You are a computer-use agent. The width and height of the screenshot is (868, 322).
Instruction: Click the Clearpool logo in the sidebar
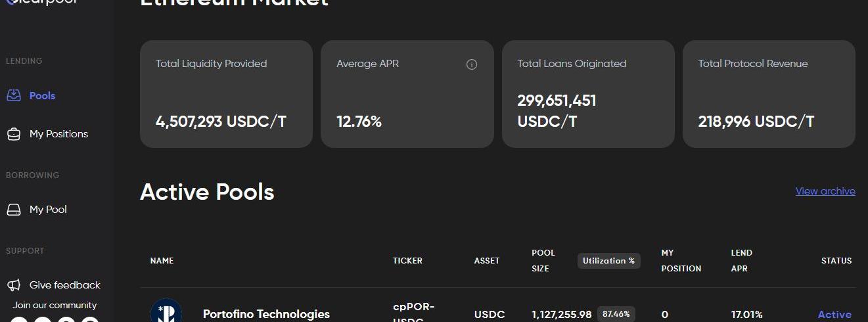click(39, 3)
